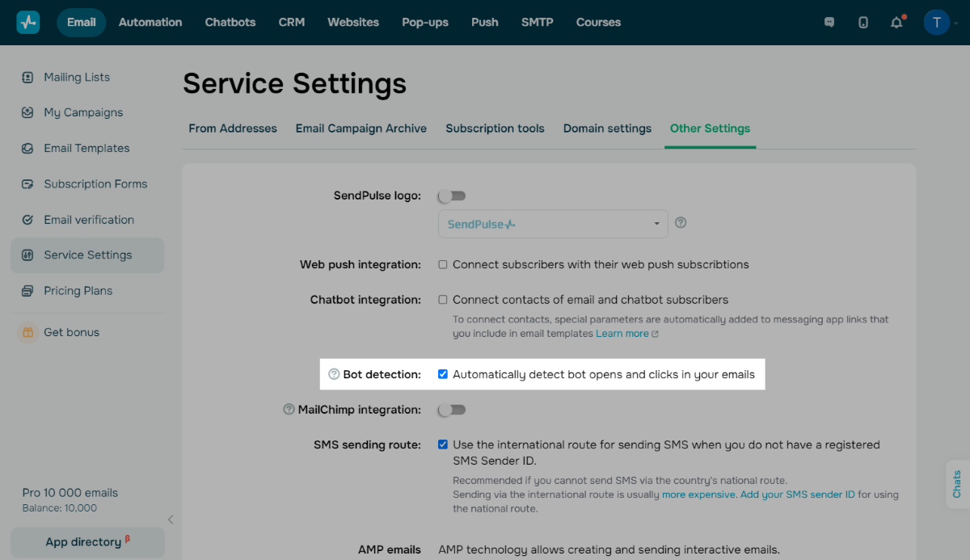Click the SendPulse logo icon
This screenshot has width=970, height=560.
point(28,23)
